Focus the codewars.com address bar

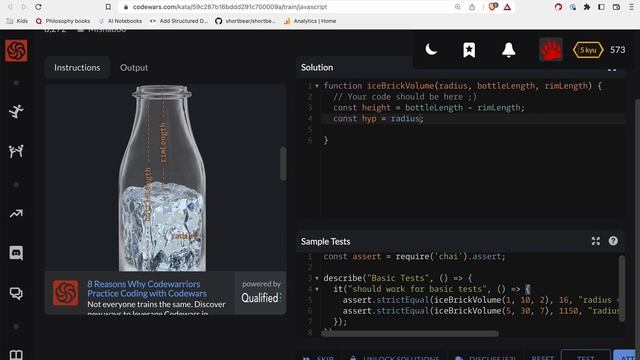point(230,7)
